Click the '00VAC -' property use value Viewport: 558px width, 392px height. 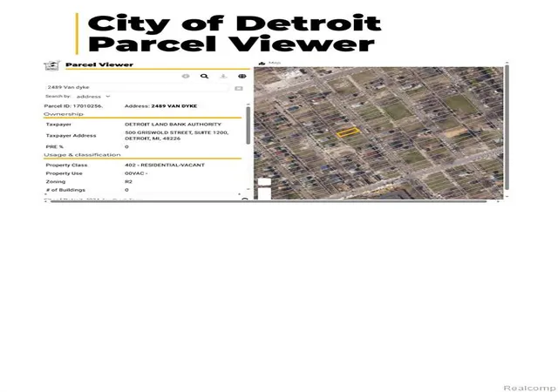coord(136,173)
